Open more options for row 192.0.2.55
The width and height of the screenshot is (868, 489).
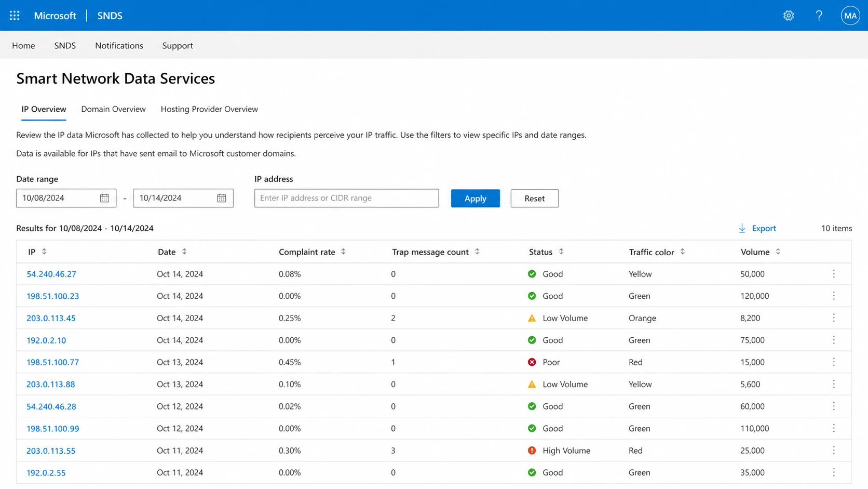(834, 472)
